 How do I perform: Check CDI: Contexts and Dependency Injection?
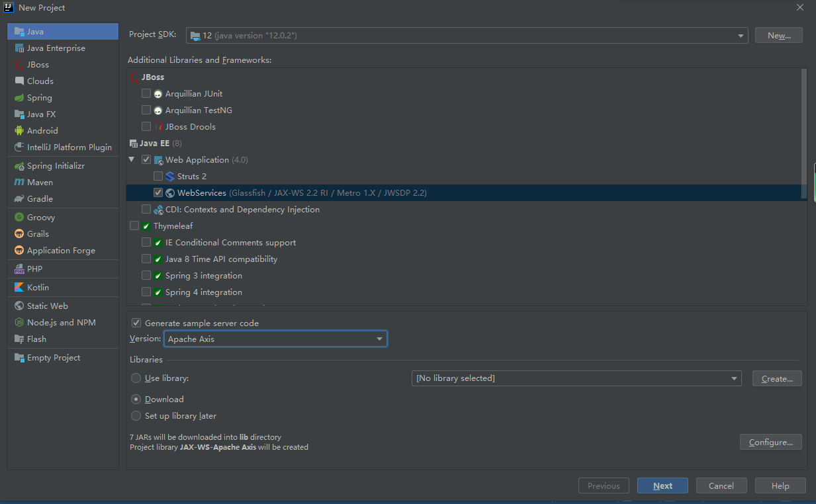146,209
